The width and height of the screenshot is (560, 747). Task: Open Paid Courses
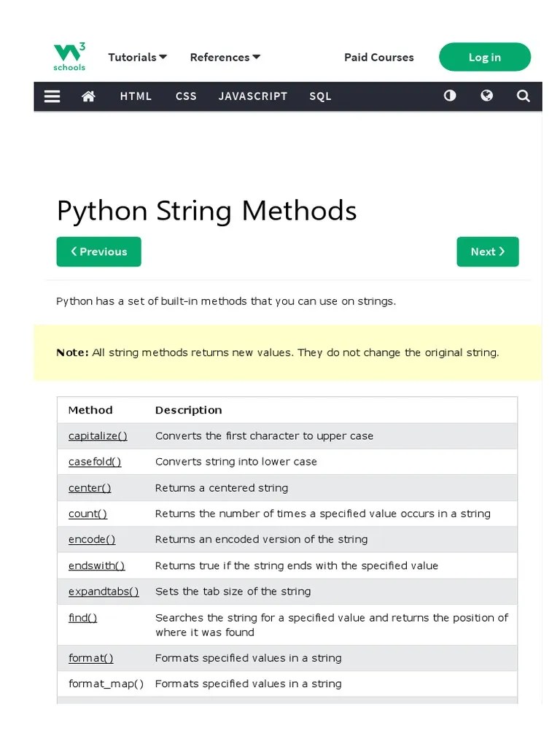[x=378, y=57]
